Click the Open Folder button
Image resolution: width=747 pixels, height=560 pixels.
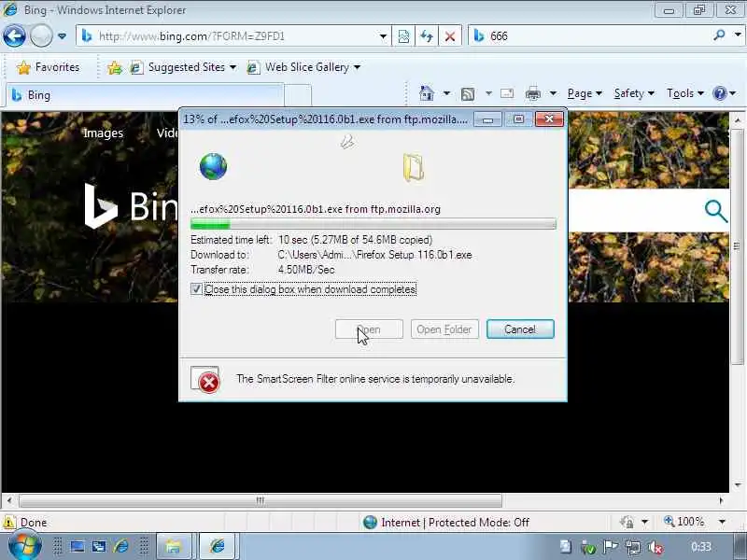click(444, 329)
